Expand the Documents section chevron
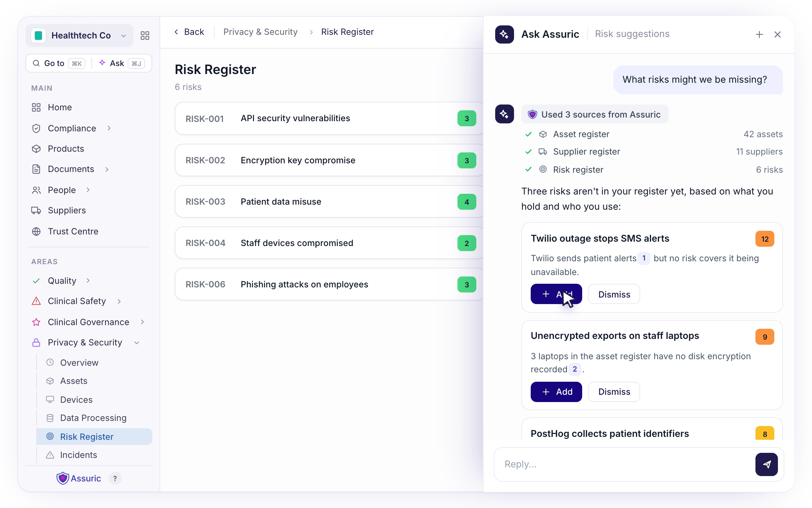Screen dimensions: 812x508 tap(107, 169)
